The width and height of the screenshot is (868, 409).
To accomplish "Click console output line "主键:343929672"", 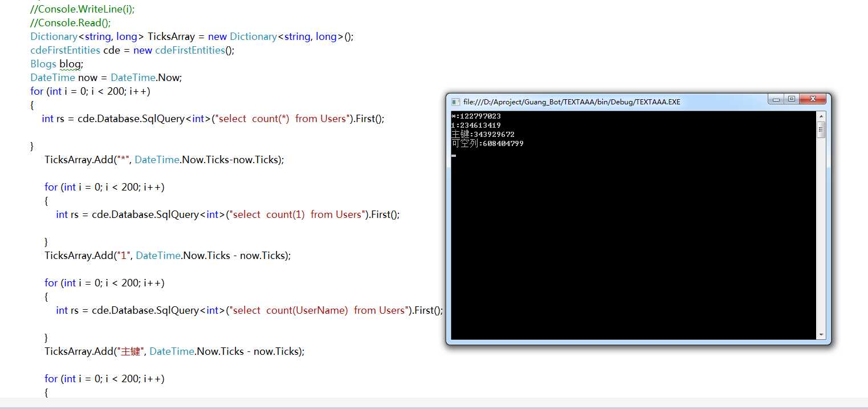I will [483, 135].
